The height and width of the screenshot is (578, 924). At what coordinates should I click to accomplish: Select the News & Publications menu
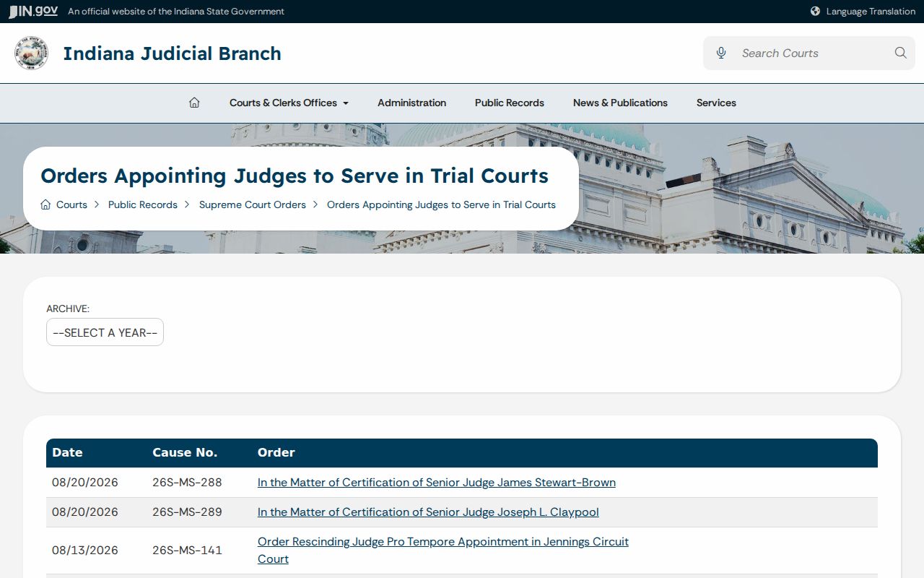click(x=620, y=103)
